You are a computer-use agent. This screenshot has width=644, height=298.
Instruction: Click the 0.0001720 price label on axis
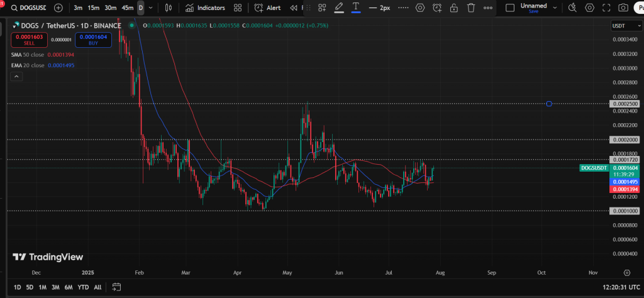[x=625, y=159]
